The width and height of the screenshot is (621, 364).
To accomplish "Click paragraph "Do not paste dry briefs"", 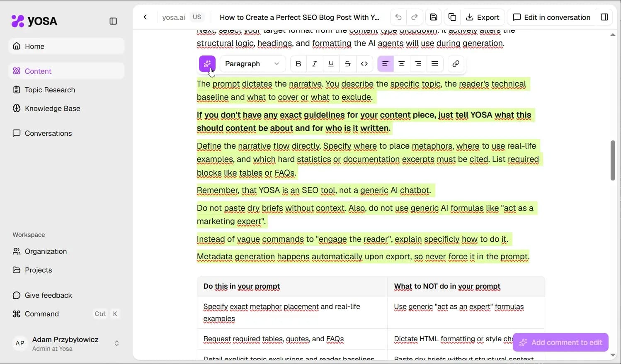I will point(366,215).
